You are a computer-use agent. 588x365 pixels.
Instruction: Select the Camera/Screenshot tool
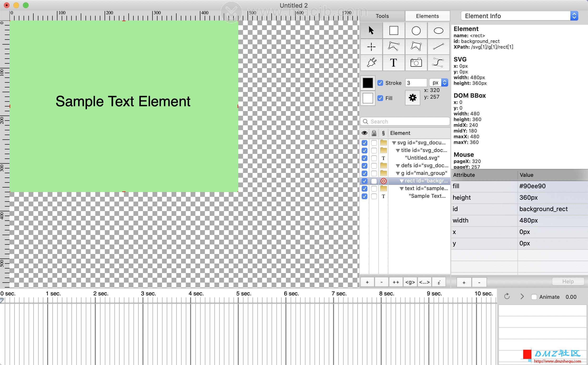point(415,63)
